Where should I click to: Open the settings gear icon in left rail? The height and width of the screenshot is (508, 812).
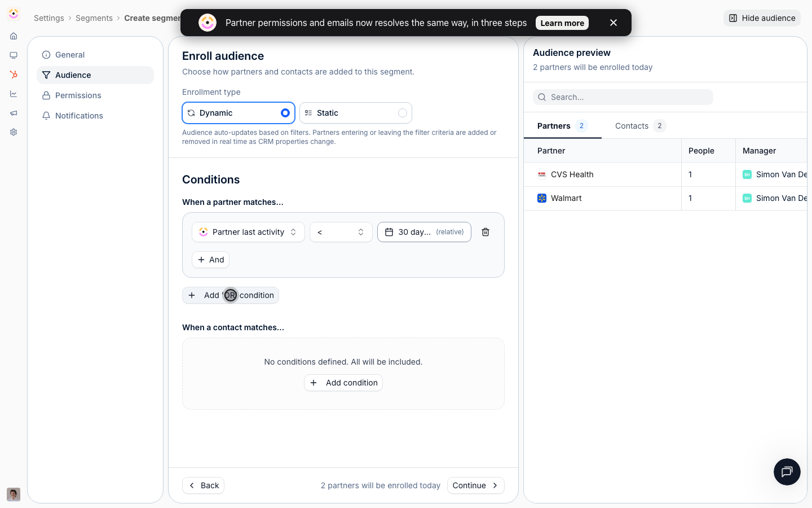[x=14, y=132]
